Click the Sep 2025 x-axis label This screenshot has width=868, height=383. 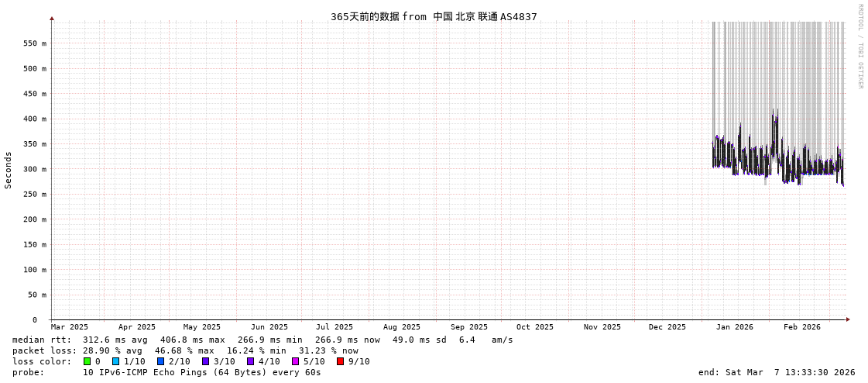tap(469, 327)
